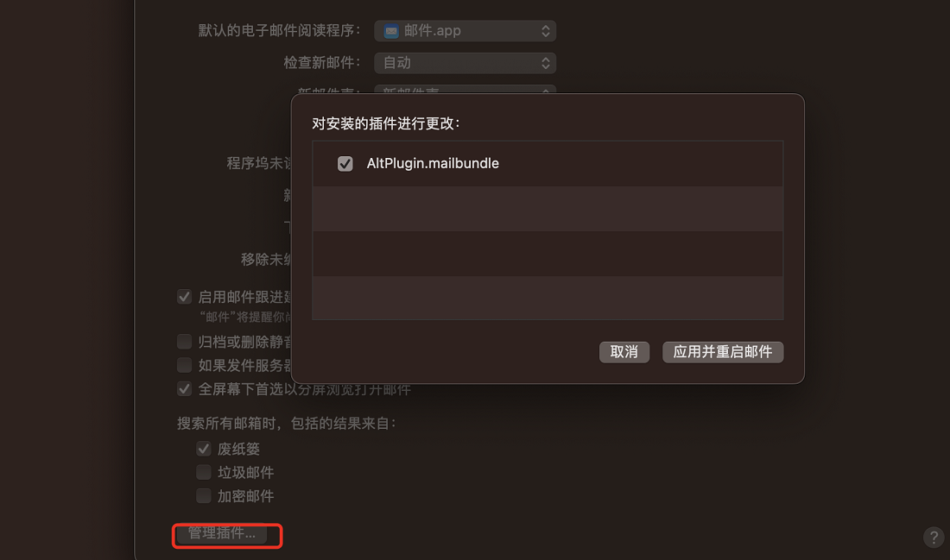The height and width of the screenshot is (560, 950).
Task: Click the Mail app icon in default reader dropdown
Action: pos(391,31)
